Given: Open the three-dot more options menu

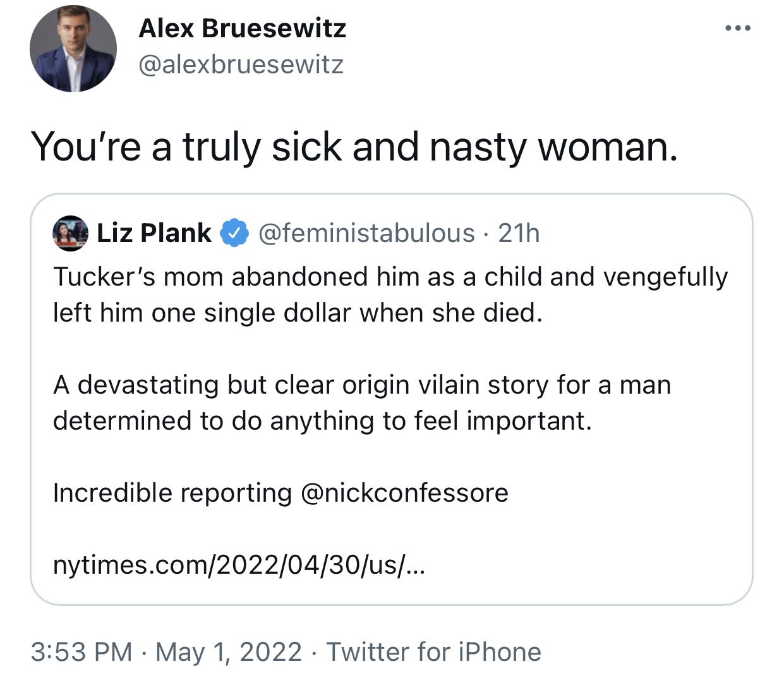Looking at the screenshot, I should [x=738, y=28].
